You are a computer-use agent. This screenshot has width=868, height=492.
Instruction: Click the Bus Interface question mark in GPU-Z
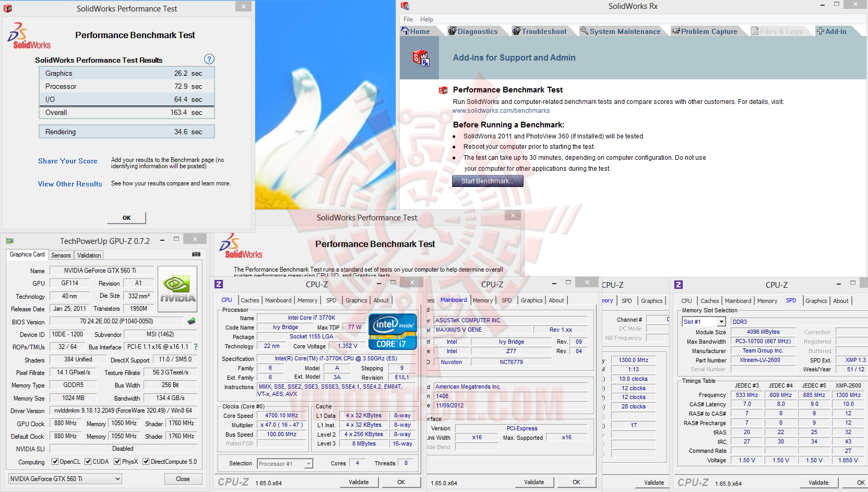[x=196, y=347]
